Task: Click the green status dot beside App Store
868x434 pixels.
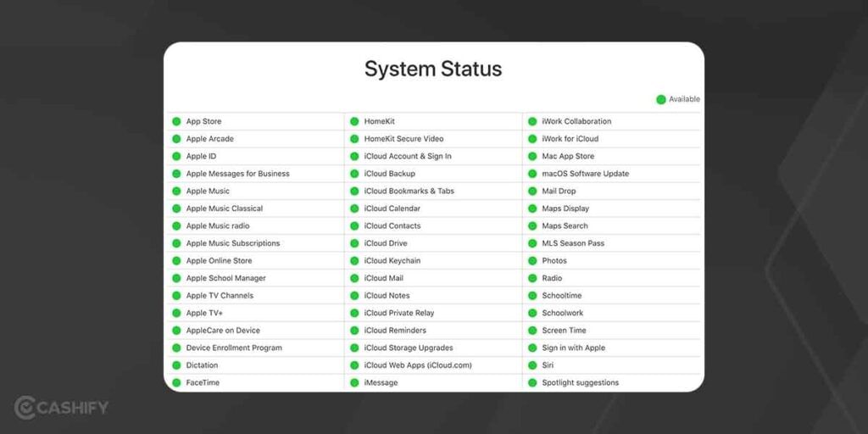Action: 176,121
